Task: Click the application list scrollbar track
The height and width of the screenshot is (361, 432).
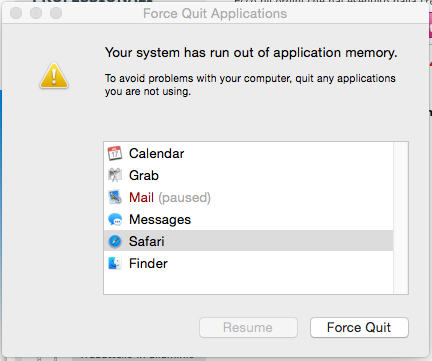Action: click(401, 218)
